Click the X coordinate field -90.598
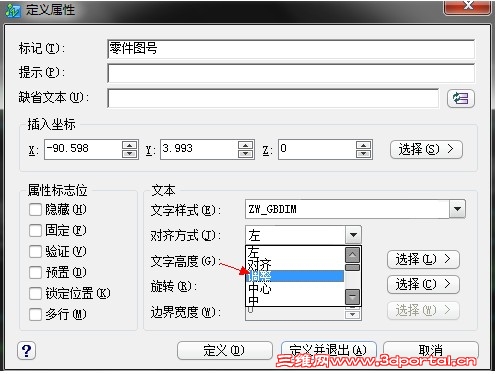 coord(83,149)
